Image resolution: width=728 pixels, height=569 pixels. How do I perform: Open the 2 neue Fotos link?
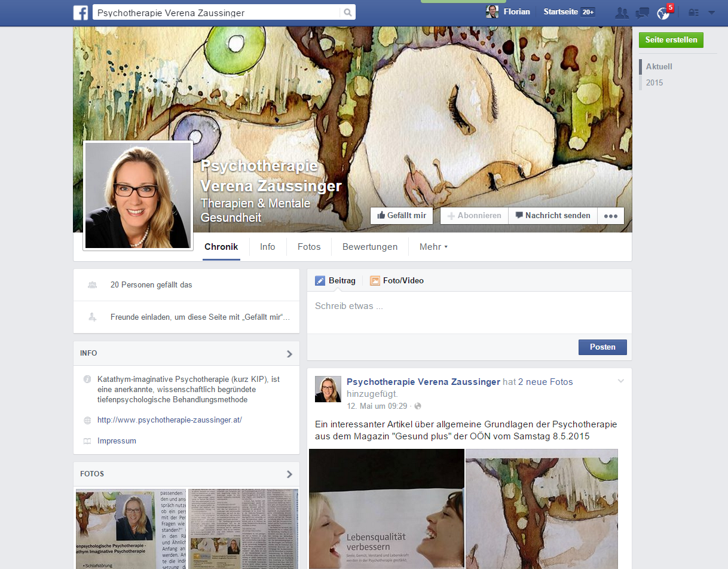coord(545,382)
